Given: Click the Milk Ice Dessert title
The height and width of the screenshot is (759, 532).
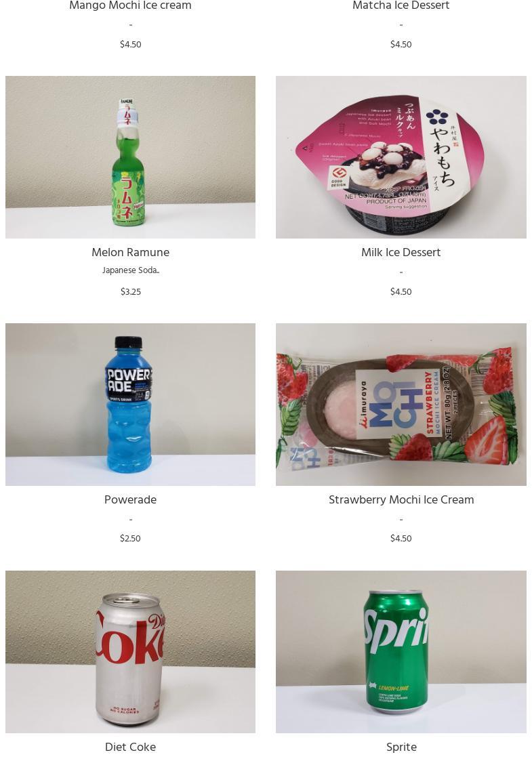Looking at the screenshot, I should coord(401,252).
